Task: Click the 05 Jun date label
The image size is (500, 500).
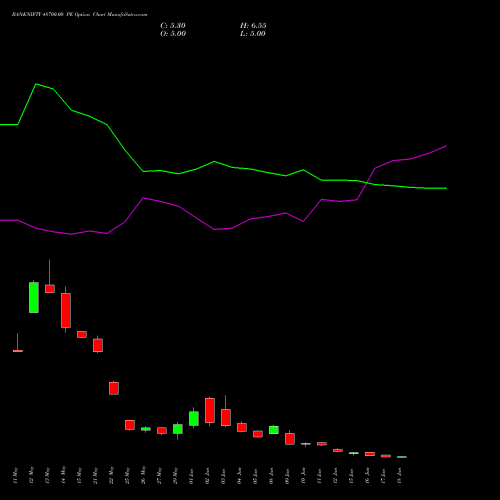Action: point(256,476)
